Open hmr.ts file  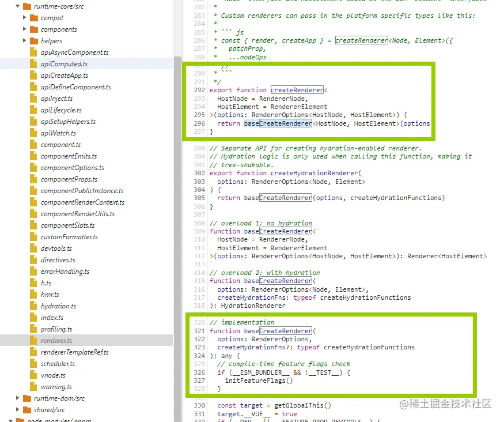[50, 295]
